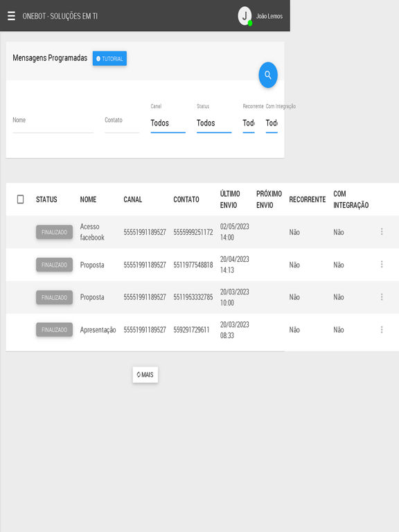Click the João Lemos avatar icon
The width and height of the screenshot is (399, 532).
tap(245, 16)
